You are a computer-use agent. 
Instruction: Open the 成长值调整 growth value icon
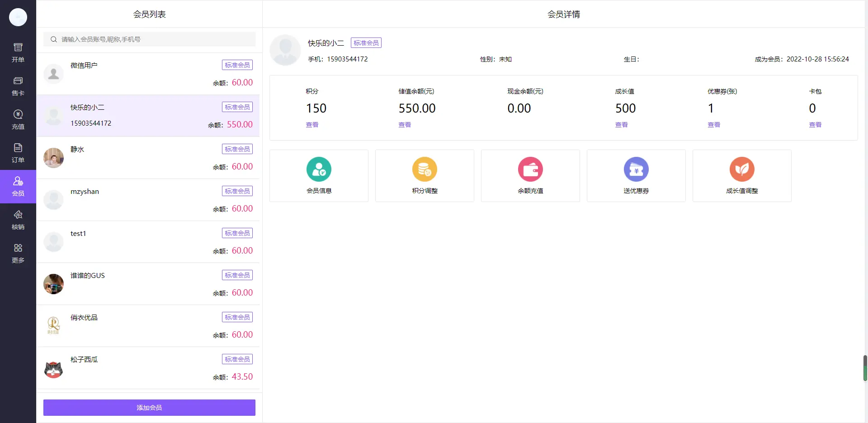tap(742, 169)
